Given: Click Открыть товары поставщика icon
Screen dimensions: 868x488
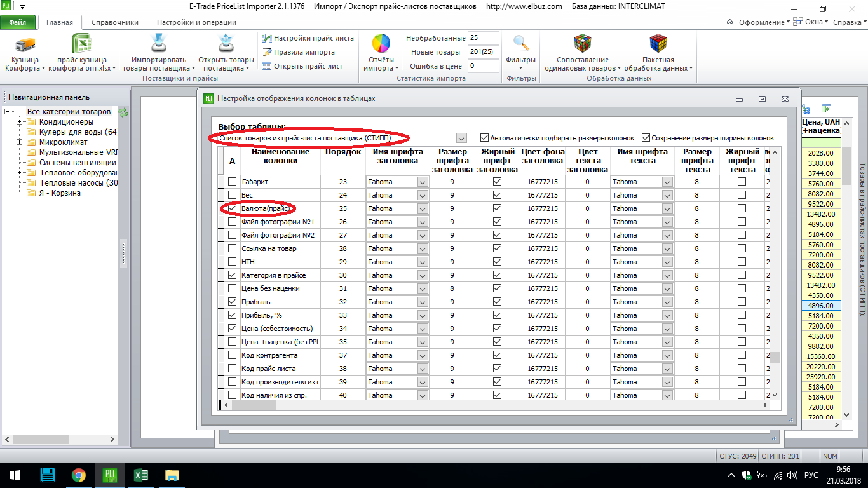Looking at the screenshot, I should point(226,44).
